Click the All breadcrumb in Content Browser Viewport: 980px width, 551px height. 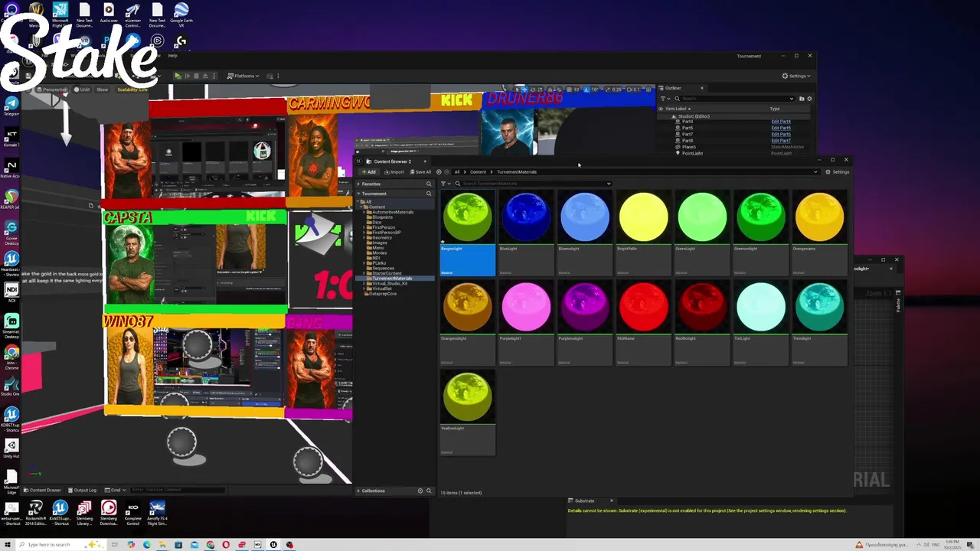[x=457, y=172]
